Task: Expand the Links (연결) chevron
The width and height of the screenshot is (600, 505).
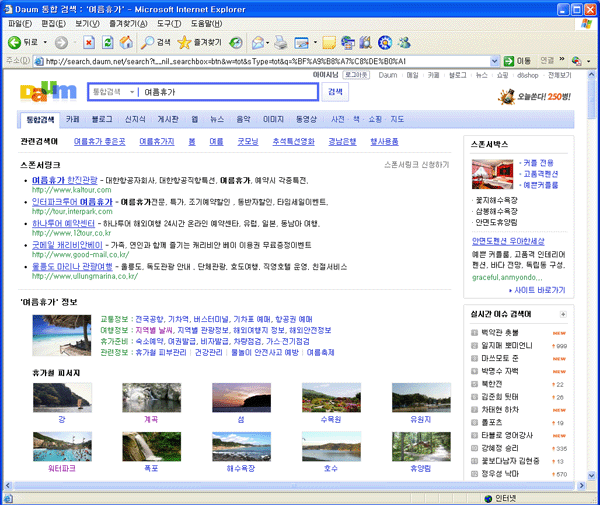Action: point(562,59)
